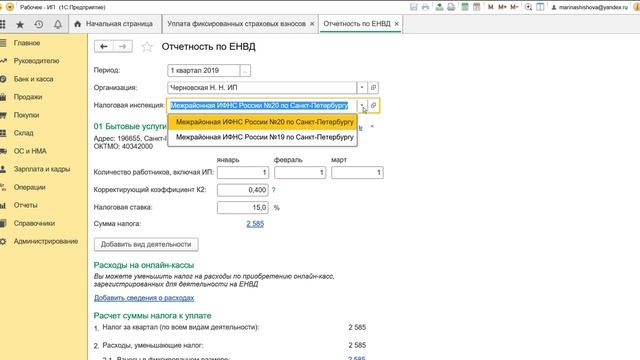640x360 pixels.
Task: Expand the Организация dropdown arrow
Action: pyautogui.click(x=362, y=87)
